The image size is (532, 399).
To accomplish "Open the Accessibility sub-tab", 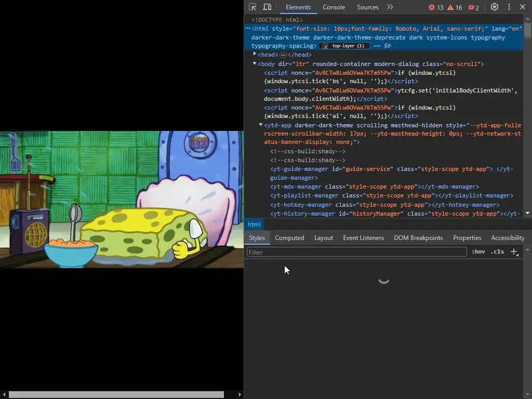I will pyautogui.click(x=508, y=238).
